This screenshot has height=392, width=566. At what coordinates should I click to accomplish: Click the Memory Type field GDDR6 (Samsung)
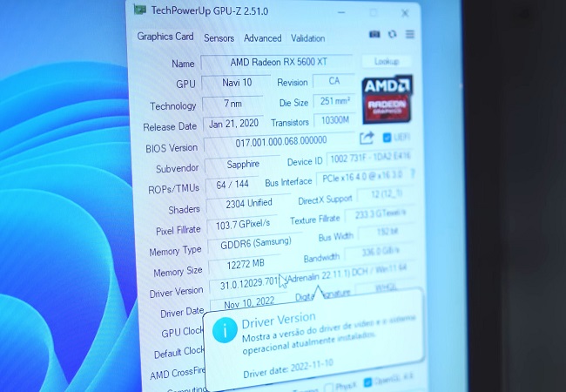click(255, 244)
